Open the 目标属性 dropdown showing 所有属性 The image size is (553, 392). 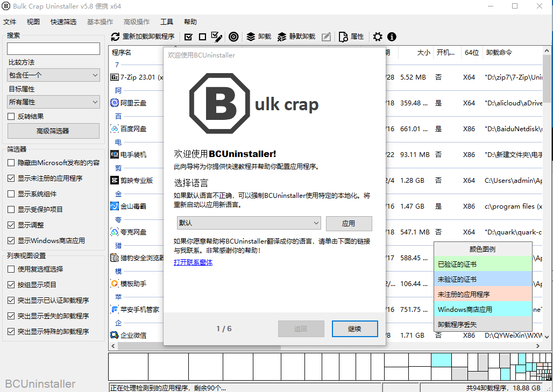(x=53, y=102)
